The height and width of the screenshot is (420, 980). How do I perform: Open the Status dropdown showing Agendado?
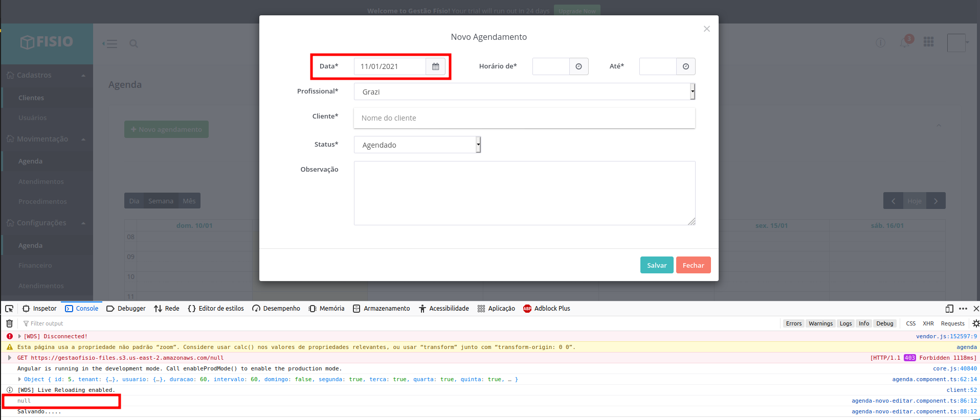pos(417,145)
